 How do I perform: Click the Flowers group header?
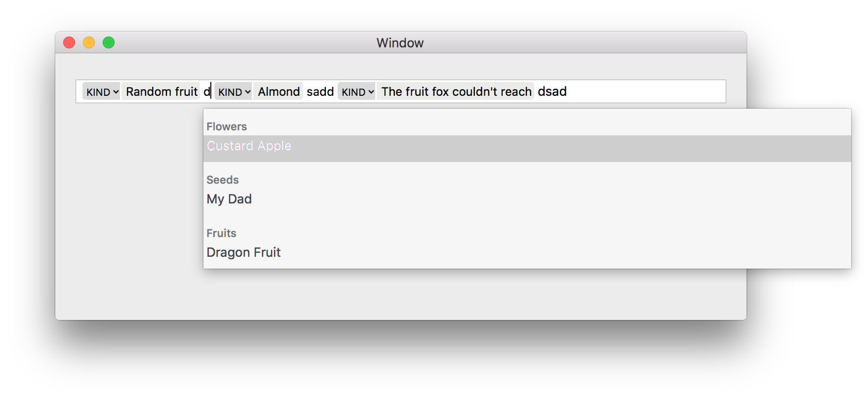(227, 126)
